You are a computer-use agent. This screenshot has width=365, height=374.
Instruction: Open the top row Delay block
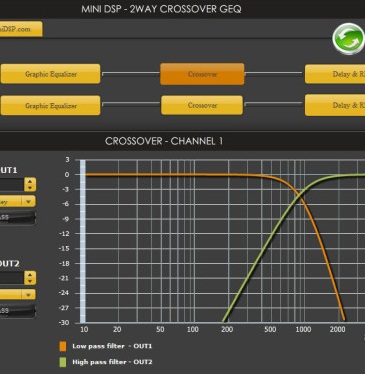[335, 74]
